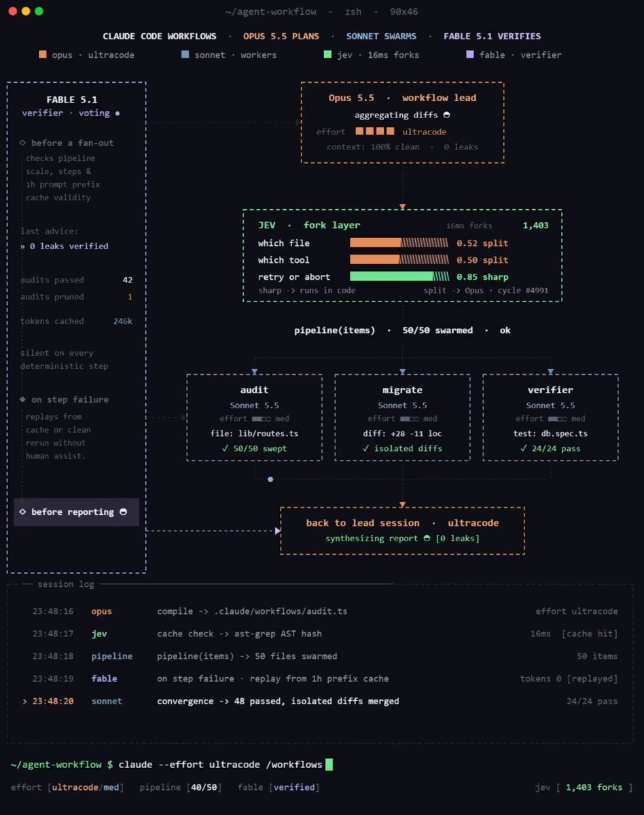Click the 'pipeline(items) · 50/50 swarmed · ok' line

[x=402, y=330]
